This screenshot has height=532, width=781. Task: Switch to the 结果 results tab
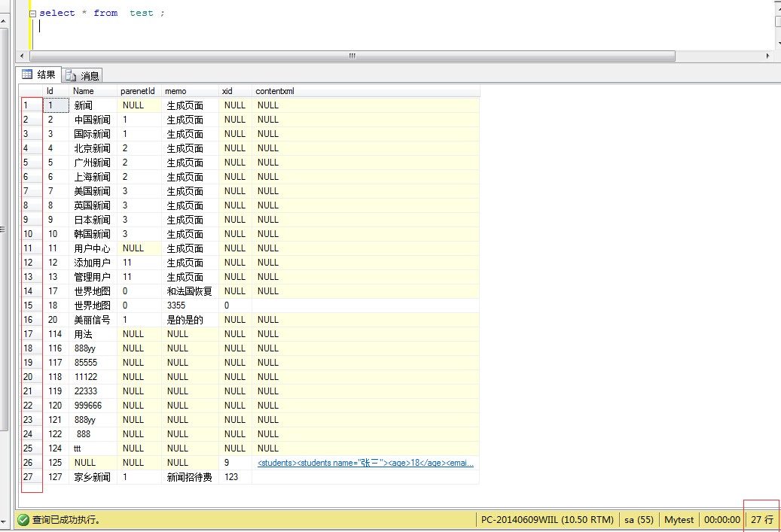tap(39, 74)
